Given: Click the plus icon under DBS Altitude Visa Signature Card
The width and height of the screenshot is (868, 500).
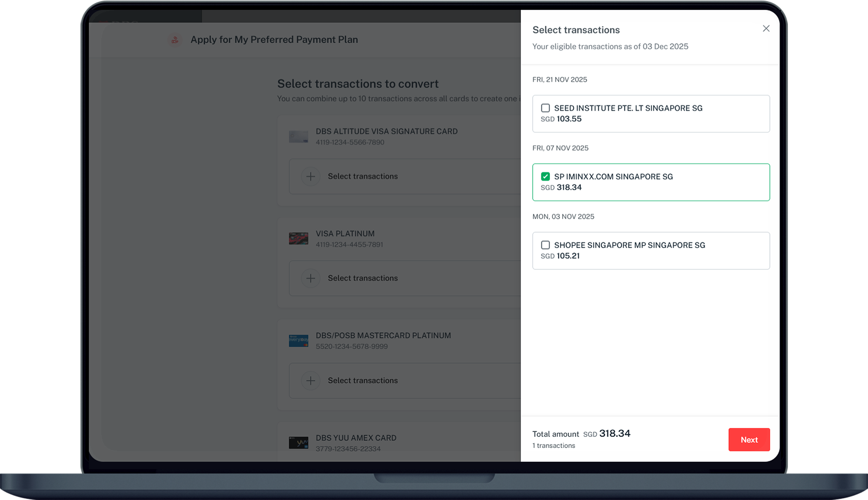Looking at the screenshot, I should tap(311, 176).
